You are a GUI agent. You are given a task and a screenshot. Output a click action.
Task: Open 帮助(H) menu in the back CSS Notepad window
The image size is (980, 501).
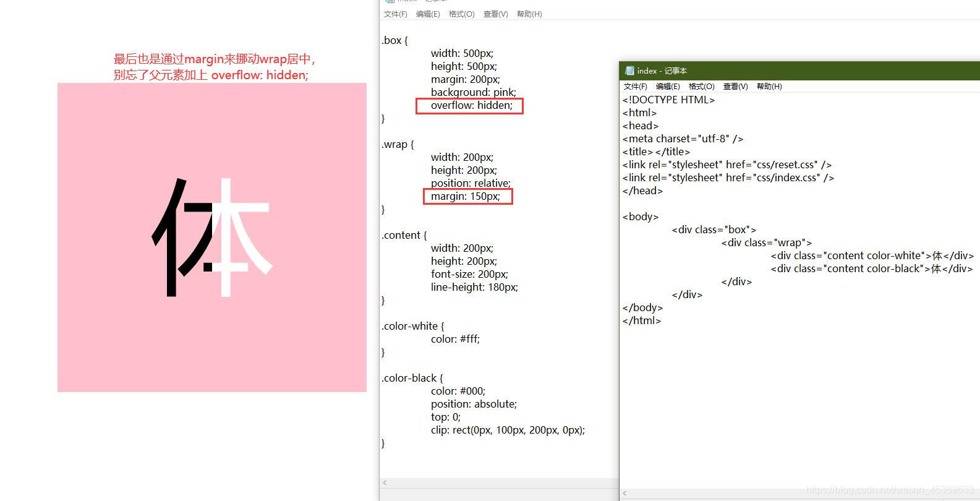coord(529,14)
